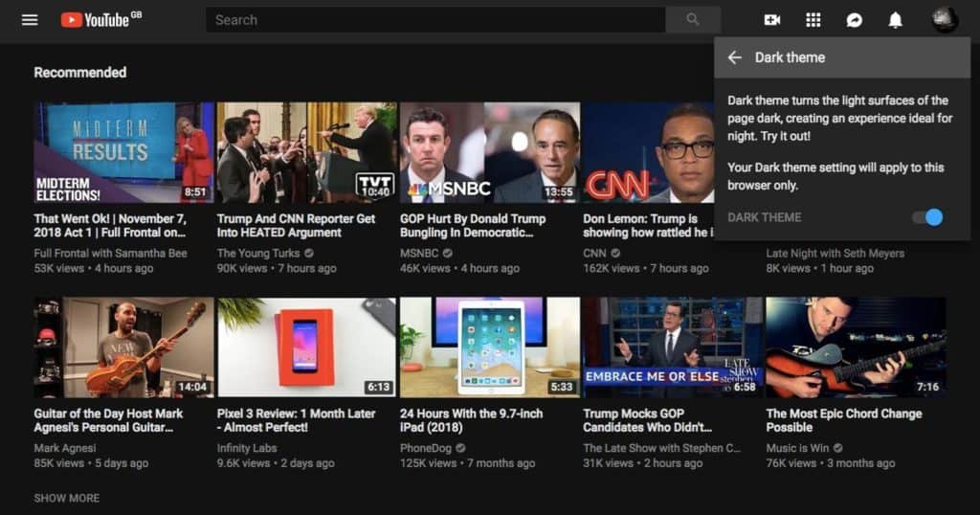Open the MSNBC GOP Hurt thumbnail

[490, 152]
